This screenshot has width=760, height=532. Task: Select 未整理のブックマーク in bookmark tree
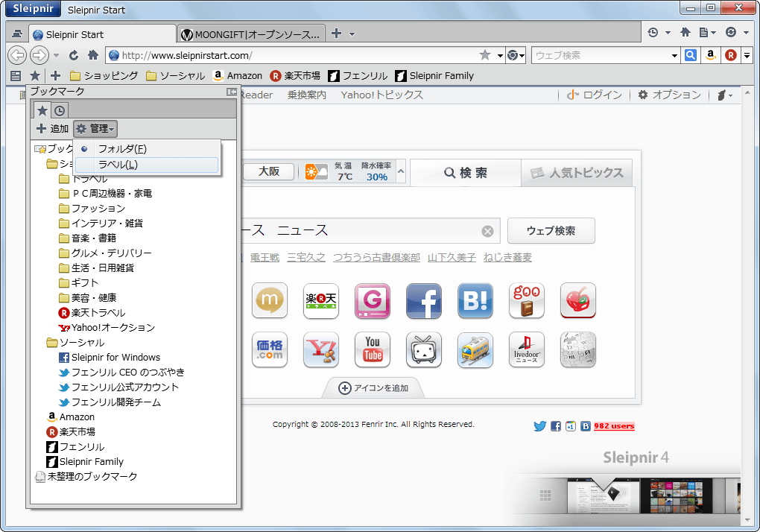(86, 477)
